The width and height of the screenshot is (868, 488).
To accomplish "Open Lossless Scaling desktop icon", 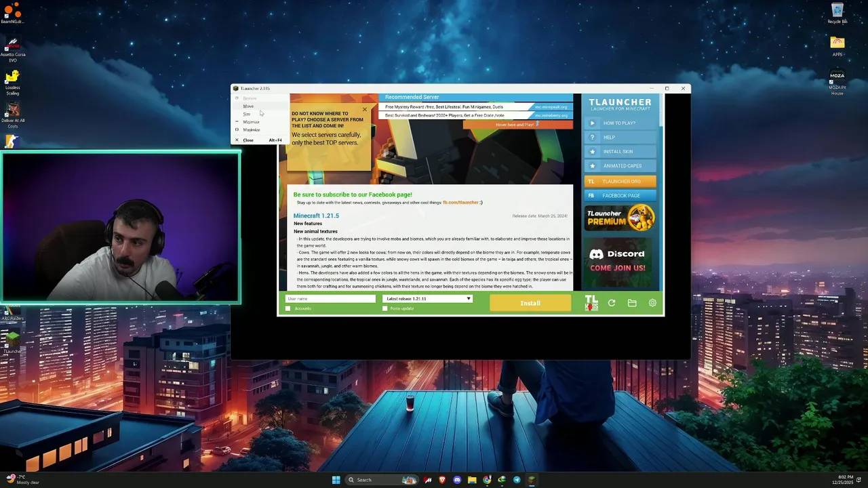I will click(12, 81).
